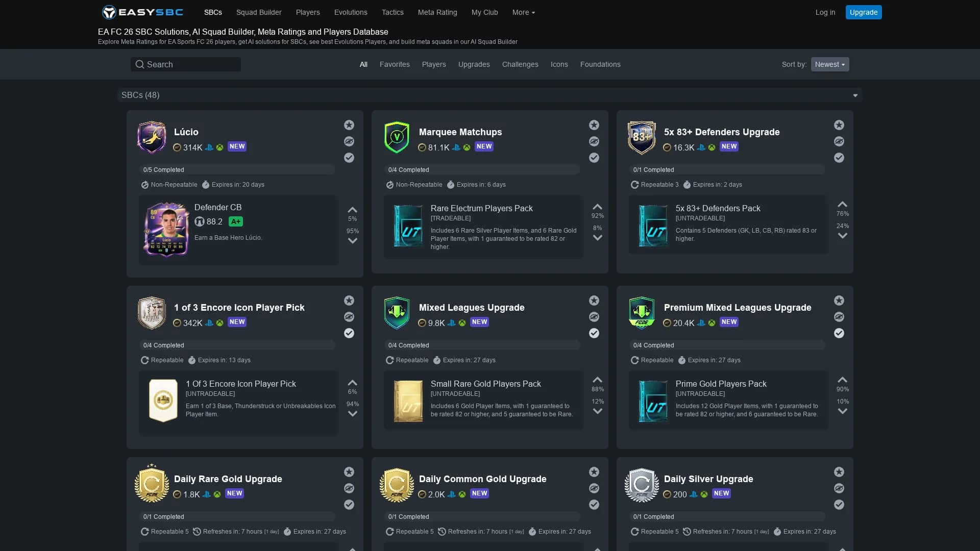The width and height of the screenshot is (980, 551).
Task: Upvote Small Rare Gold Players Pack
Action: [x=597, y=380]
